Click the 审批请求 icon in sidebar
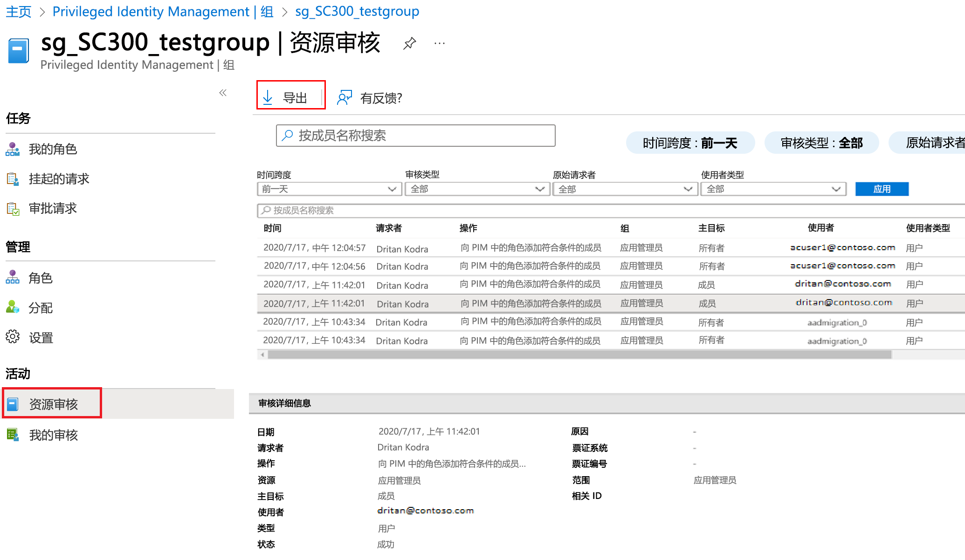This screenshot has height=560, width=965. pyautogui.click(x=13, y=208)
